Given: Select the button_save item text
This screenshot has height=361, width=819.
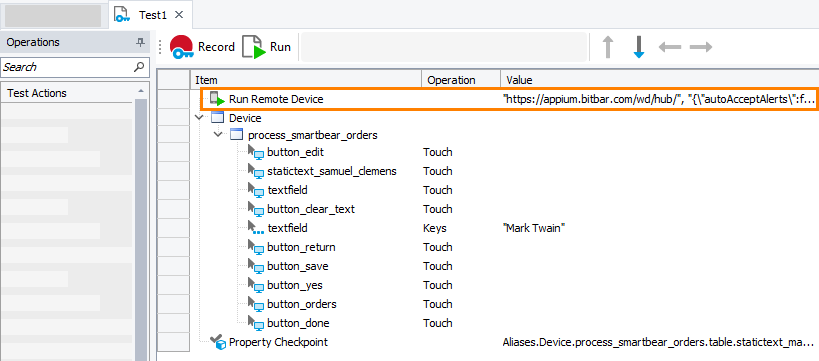Looking at the screenshot, I should pos(298,266).
